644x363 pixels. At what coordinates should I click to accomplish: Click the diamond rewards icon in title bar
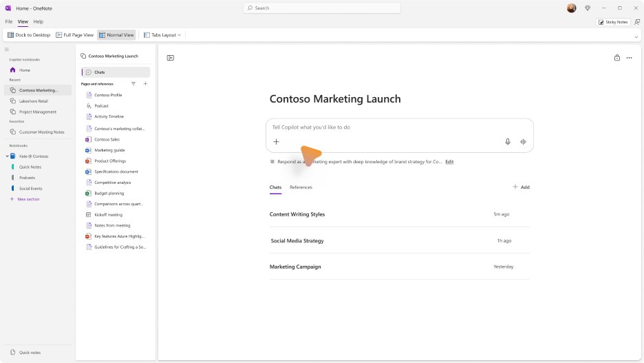click(x=588, y=8)
